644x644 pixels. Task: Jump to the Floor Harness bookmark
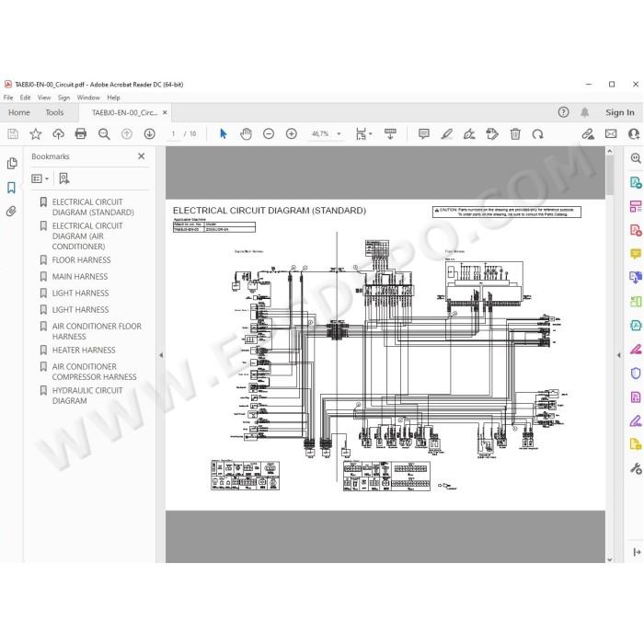point(81,260)
